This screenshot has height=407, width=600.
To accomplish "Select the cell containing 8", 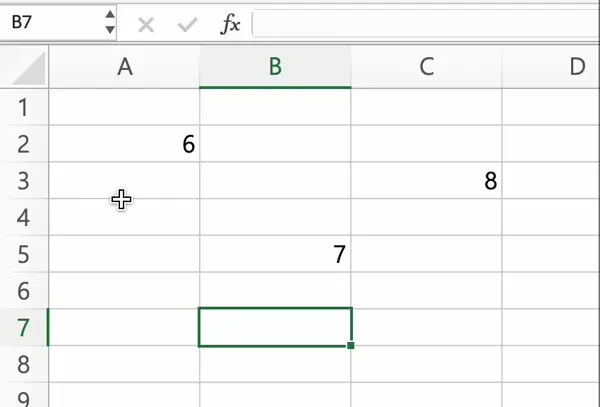I will [x=426, y=181].
